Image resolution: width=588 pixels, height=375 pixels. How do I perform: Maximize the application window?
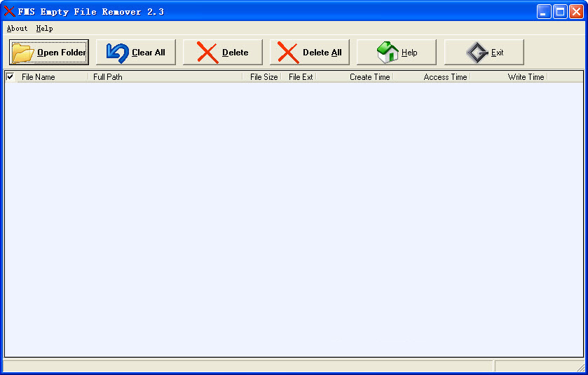(x=560, y=11)
